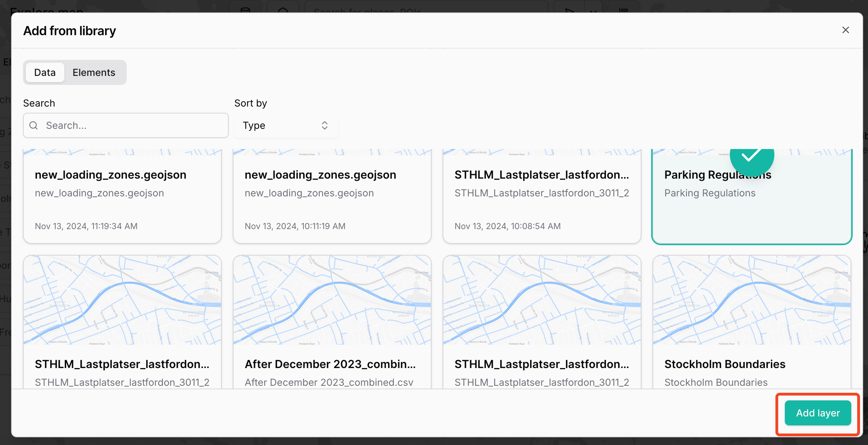Switch to the Data tab
Viewport: 868px width, 445px height.
pos(45,72)
